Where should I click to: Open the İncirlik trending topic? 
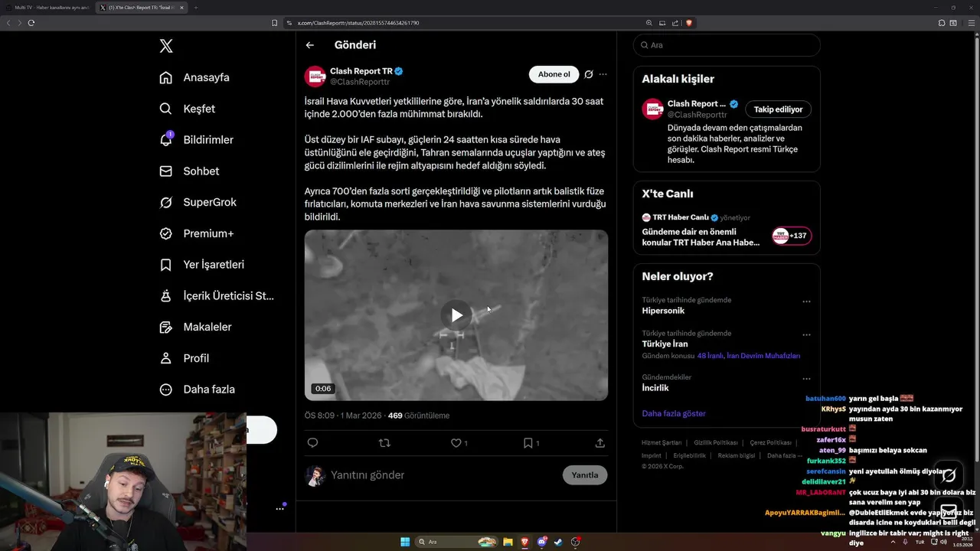(x=655, y=388)
